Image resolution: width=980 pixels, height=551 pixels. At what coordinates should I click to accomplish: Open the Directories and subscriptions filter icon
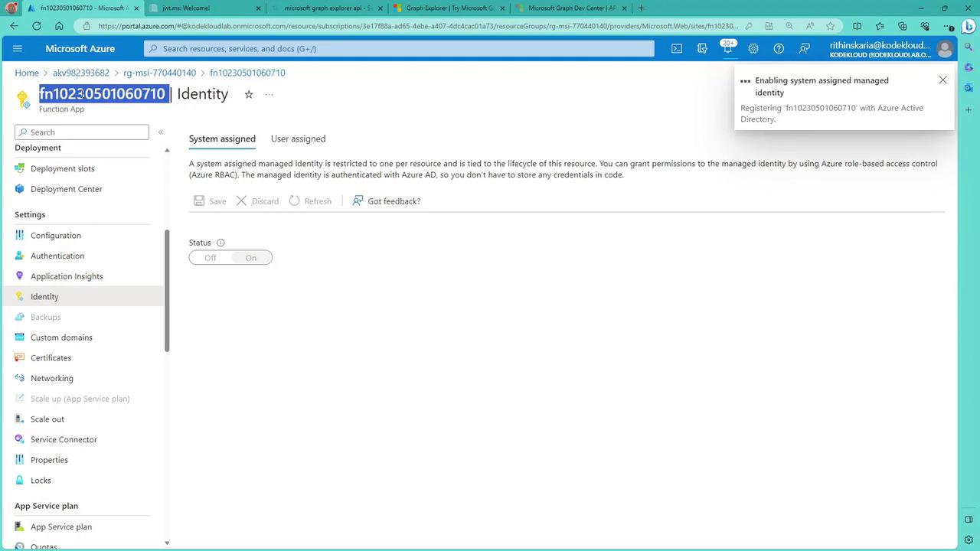click(x=702, y=48)
